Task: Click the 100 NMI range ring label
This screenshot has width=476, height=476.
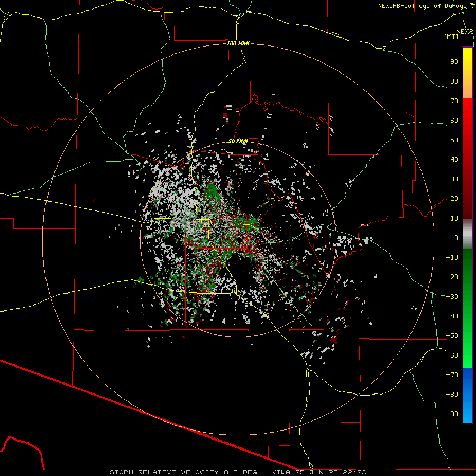Action: tap(238, 43)
